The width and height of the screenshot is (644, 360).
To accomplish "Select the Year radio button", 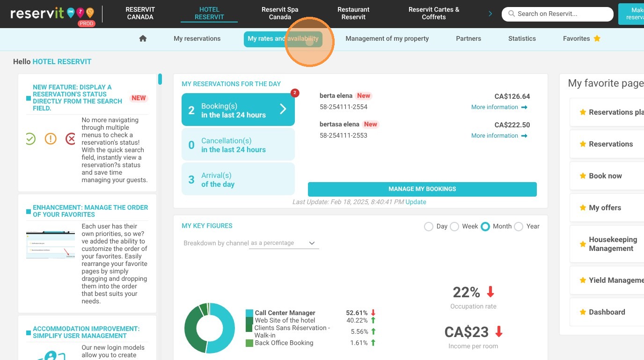I will click(519, 227).
